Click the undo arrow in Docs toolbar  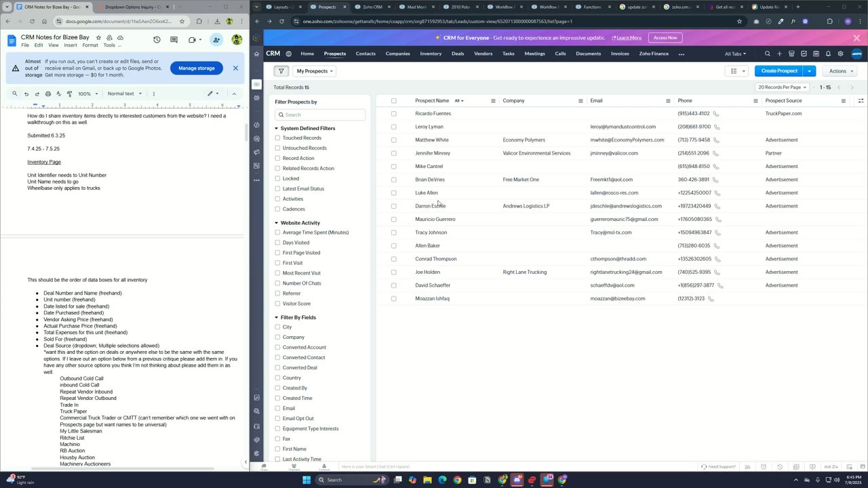click(x=26, y=94)
